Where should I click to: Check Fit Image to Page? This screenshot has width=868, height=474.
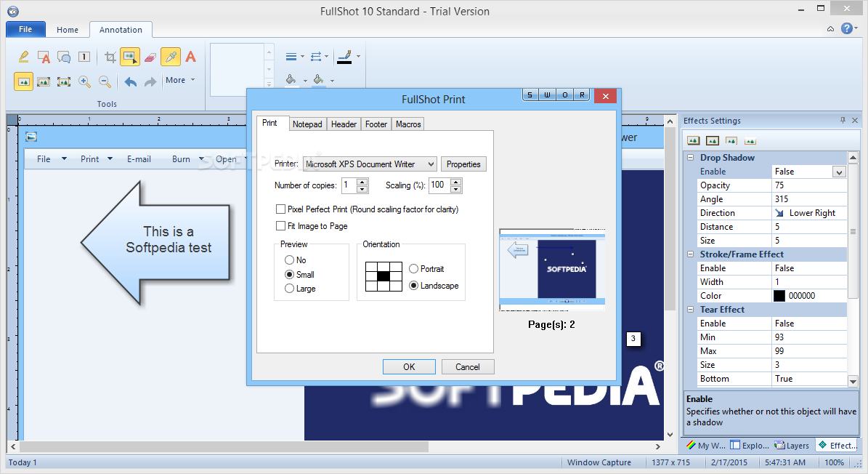pyautogui.click(x=280, y=226)
